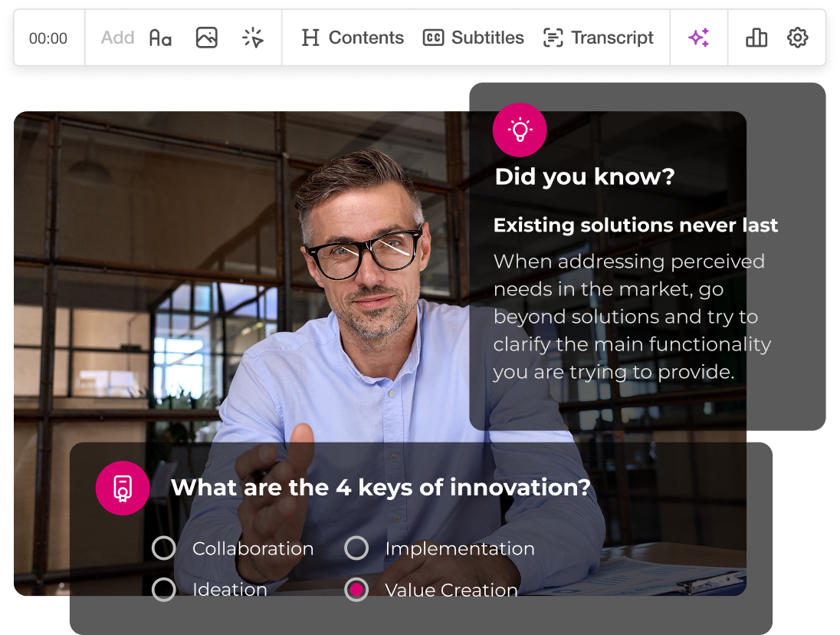Click the video preview of the presenter
The width and height of the screenshot is (840, 635).
230,307
